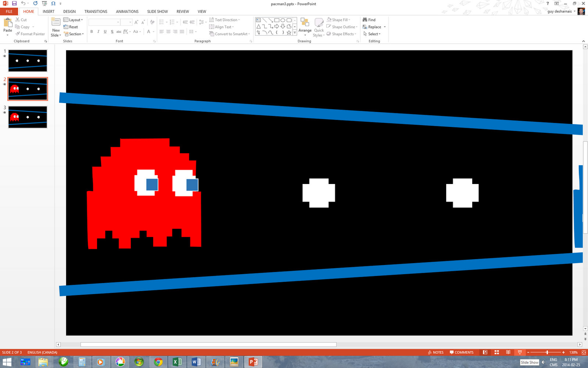Switch to the ANIMATIONS tab

(127, 11)
